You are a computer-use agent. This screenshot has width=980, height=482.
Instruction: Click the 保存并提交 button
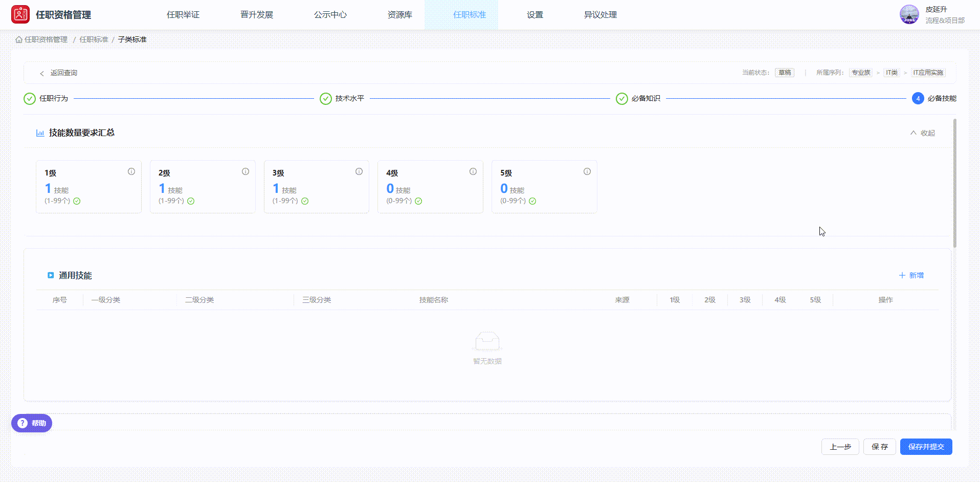pos(926,447)
